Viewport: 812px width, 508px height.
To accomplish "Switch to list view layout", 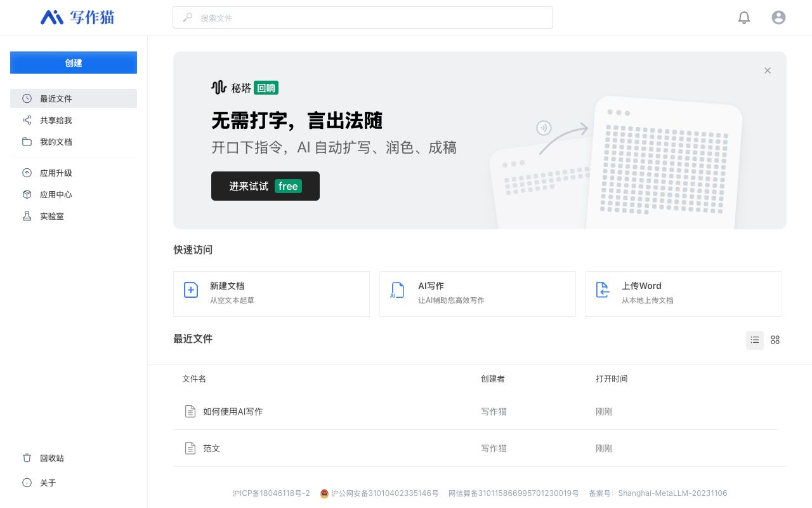I will point(755,340).
